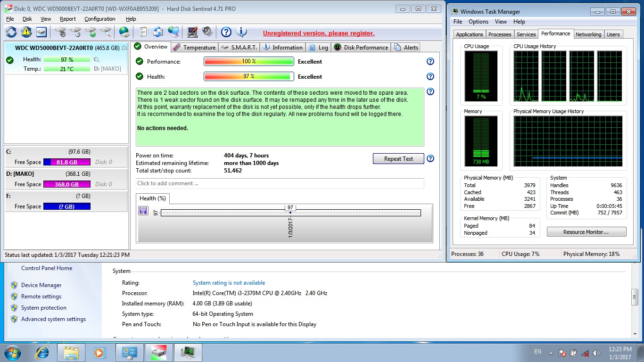
Task: Click the globe disk icon in toolbar
Action: pyautogui.click(x=124, y=32)
